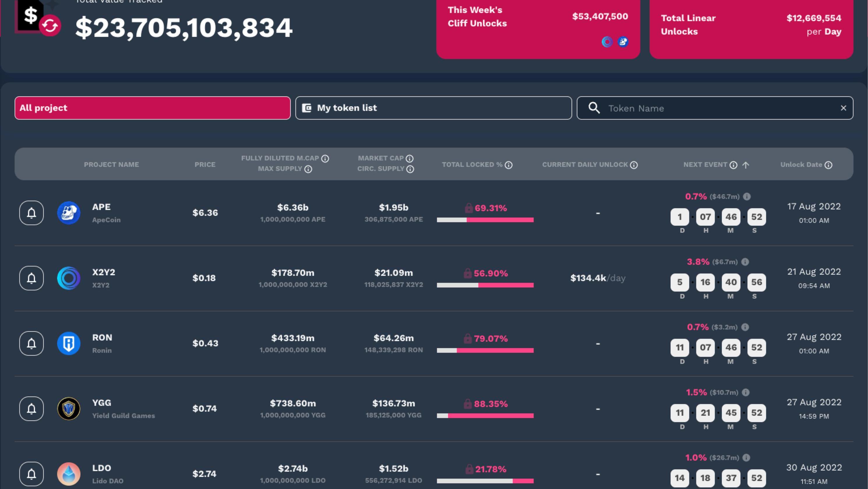
Task: Toggle alert bell for APE token
Action: coord(31,213)
